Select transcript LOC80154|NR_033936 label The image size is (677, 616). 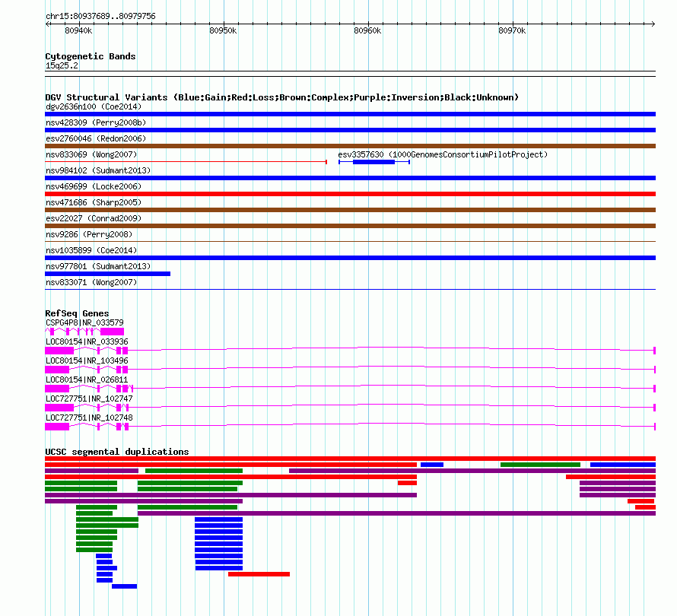tap(87, 342)
